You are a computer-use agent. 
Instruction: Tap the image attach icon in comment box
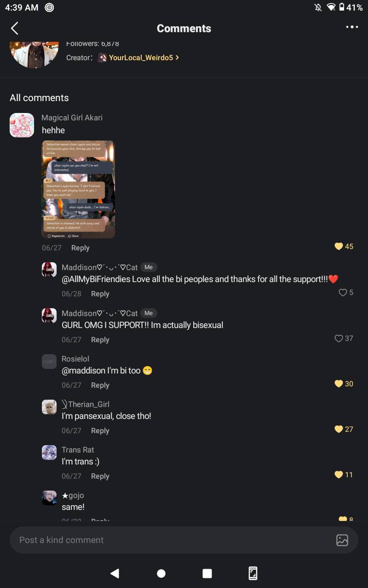(x=342, y=540)
